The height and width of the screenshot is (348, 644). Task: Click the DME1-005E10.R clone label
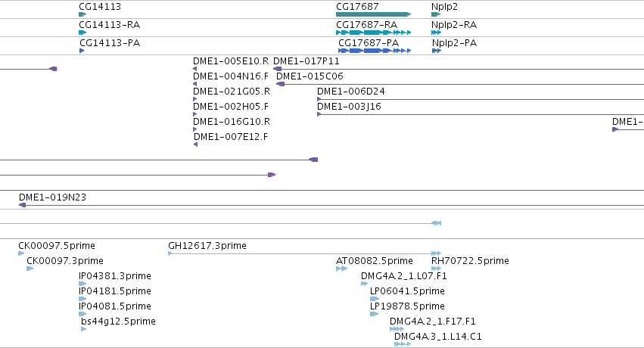[x=231, y=61]
